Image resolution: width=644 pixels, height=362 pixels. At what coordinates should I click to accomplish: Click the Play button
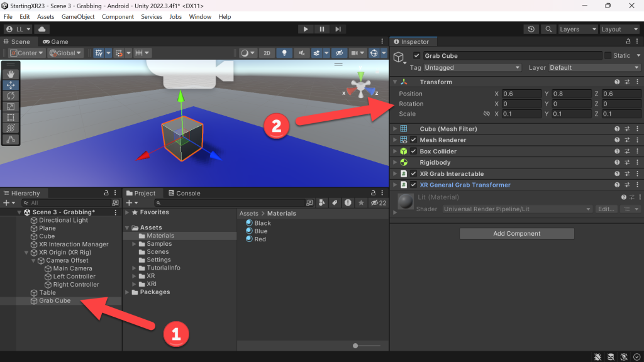coord(306,29)
